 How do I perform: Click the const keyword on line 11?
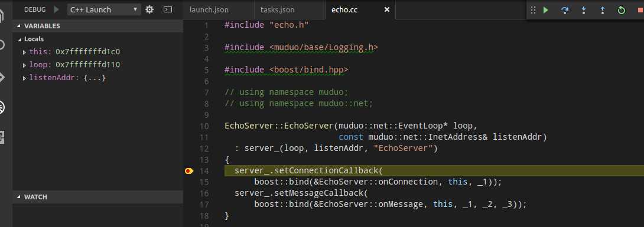351,137
